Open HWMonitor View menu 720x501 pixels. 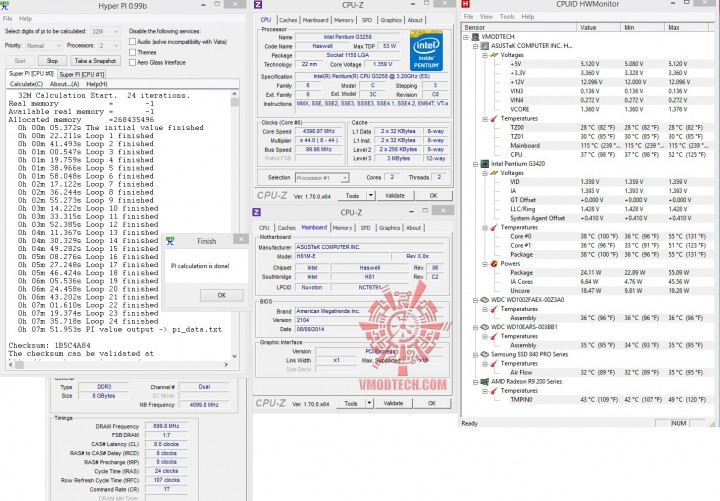[486, 17]
